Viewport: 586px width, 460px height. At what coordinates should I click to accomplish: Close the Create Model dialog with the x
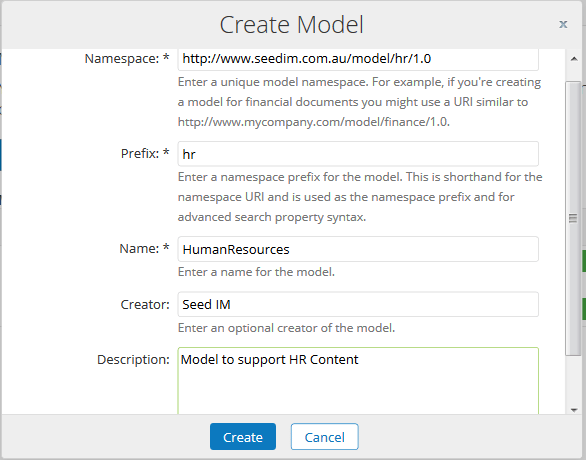click(x=563, y=24)
